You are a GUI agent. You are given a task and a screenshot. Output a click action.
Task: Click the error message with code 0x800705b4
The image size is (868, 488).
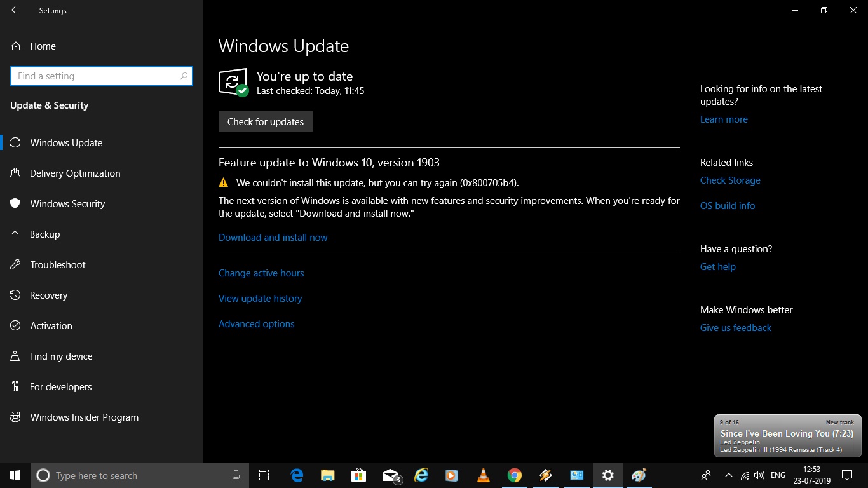click(x=377, y=183)
